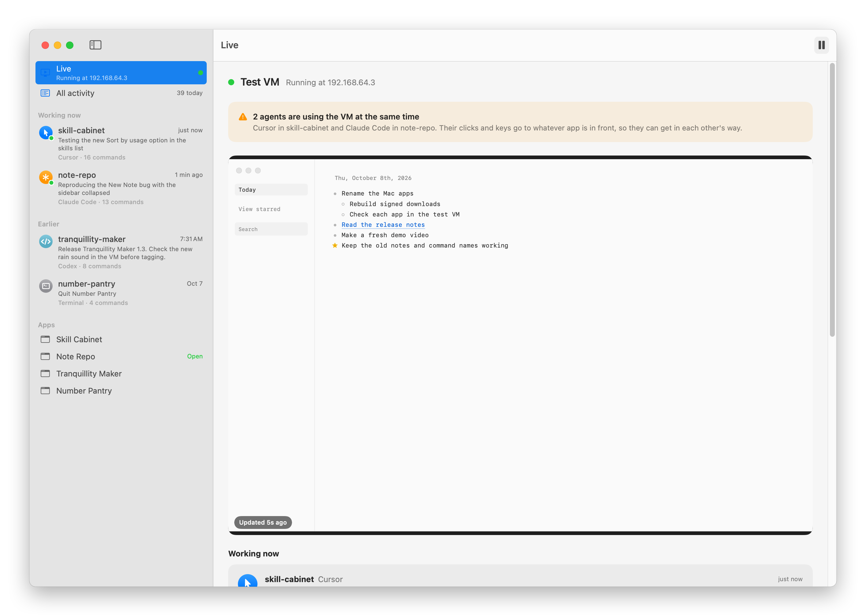The height and width of the screenshot is (616, 866).
Task: Open the tranquillity-maker session
Action: (121, 253)
